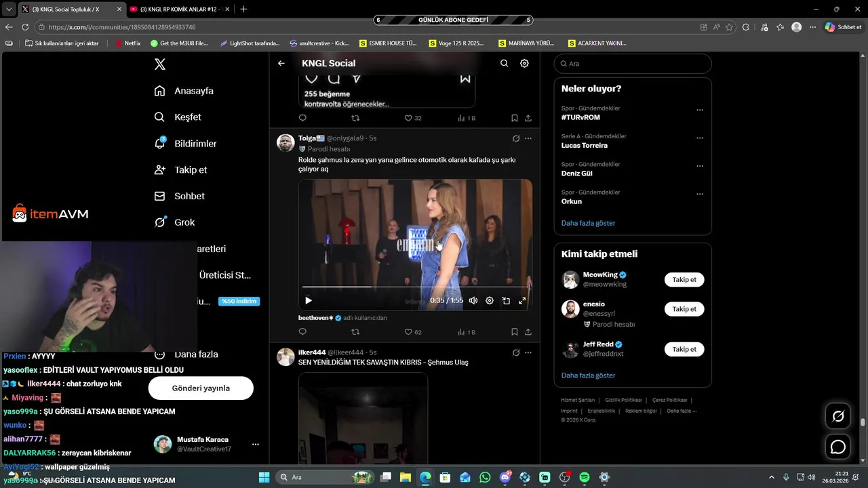Viewport: 868px width, 488px height.
Task: Follow Jeff Redd with Takip et
Action: (x=684, y=349)
